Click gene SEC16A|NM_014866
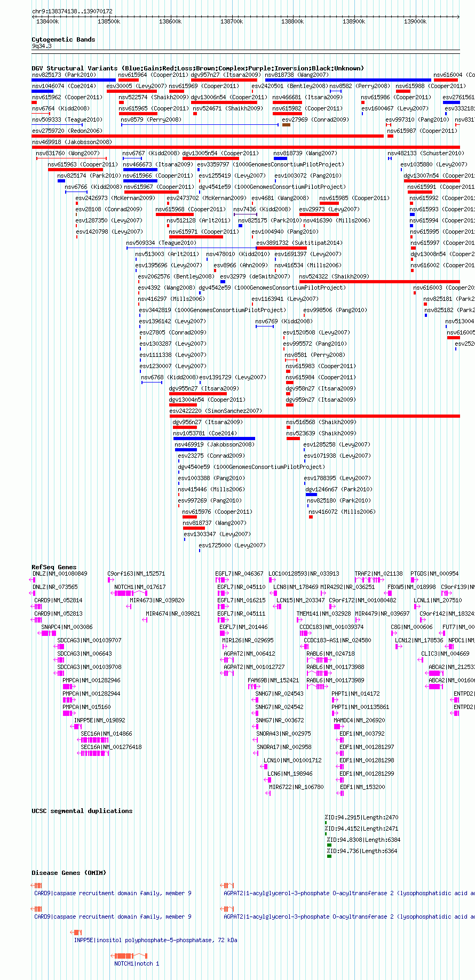 [106, 734]
